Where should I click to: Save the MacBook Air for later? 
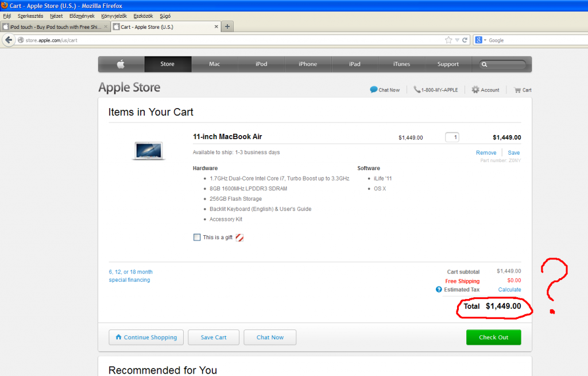(x=514, y=152)
